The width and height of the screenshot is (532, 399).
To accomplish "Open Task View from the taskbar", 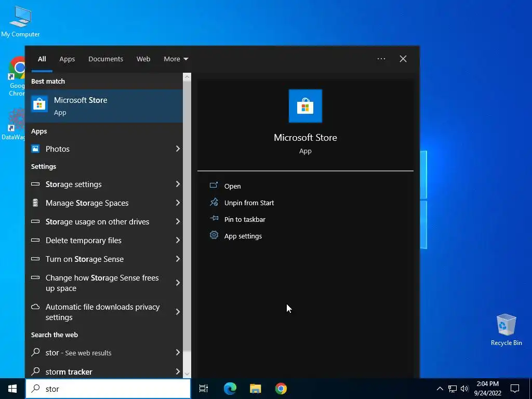I will 204,389.
